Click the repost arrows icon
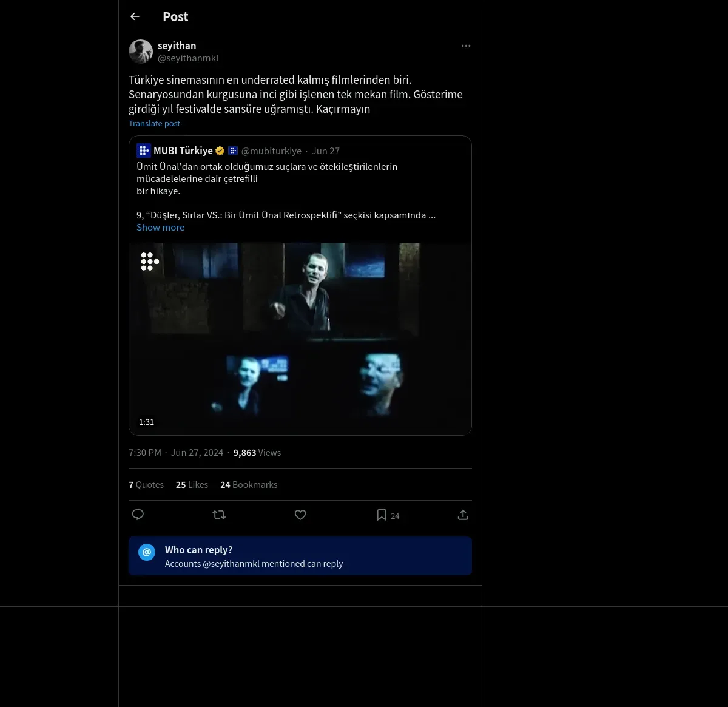Screen dimensions: 728x707 [x=219, y=515]
